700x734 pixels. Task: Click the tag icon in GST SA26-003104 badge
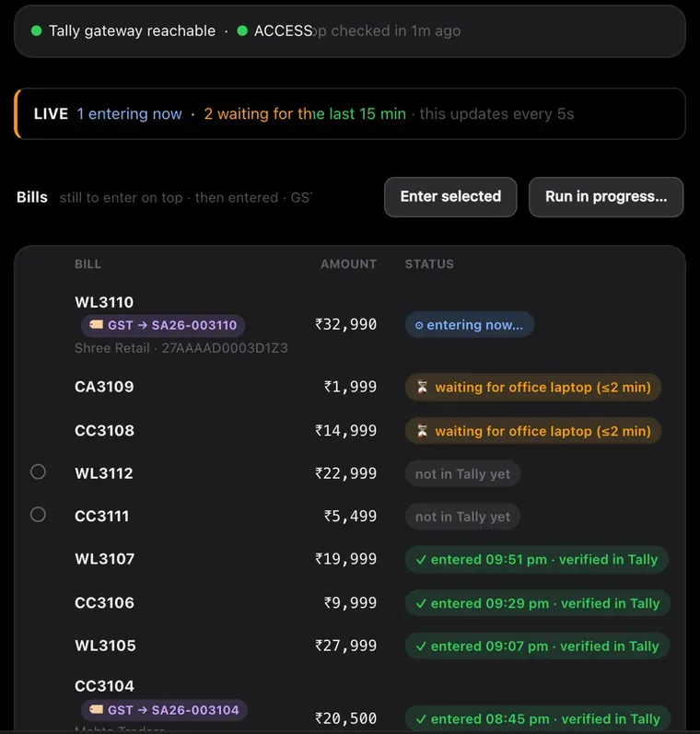pyautogui.click(x=96, y=709)
